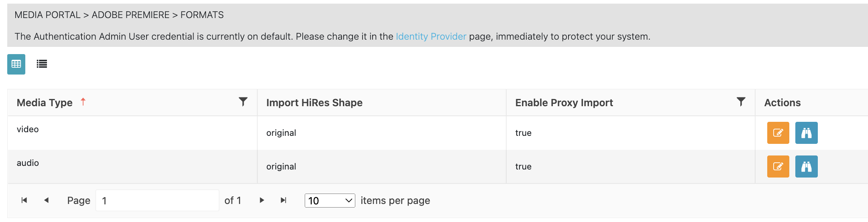The image size is (868, 222).
Task: View details of video format row
Action: click(x=806, y=133)
